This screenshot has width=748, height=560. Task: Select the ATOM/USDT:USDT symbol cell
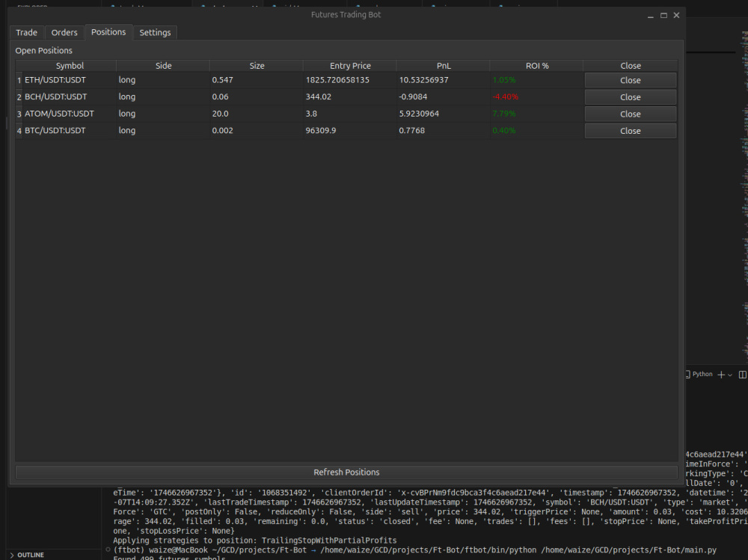point(70,114)
